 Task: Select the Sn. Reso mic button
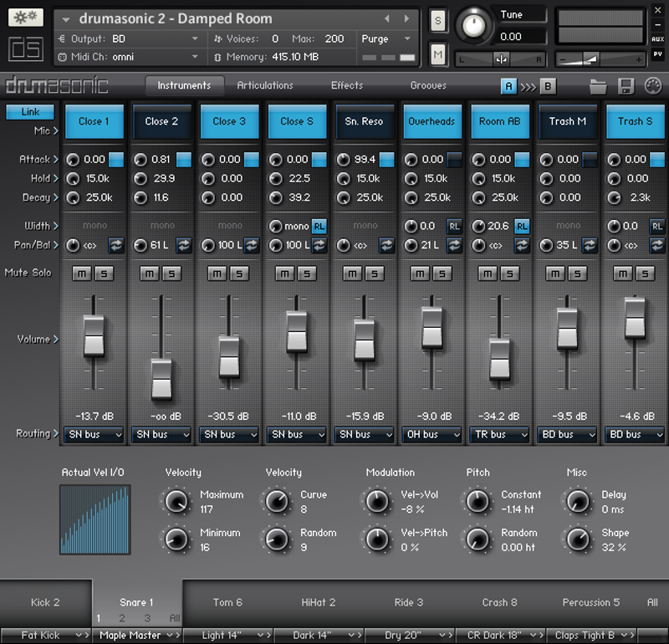[x=365, y=121]
